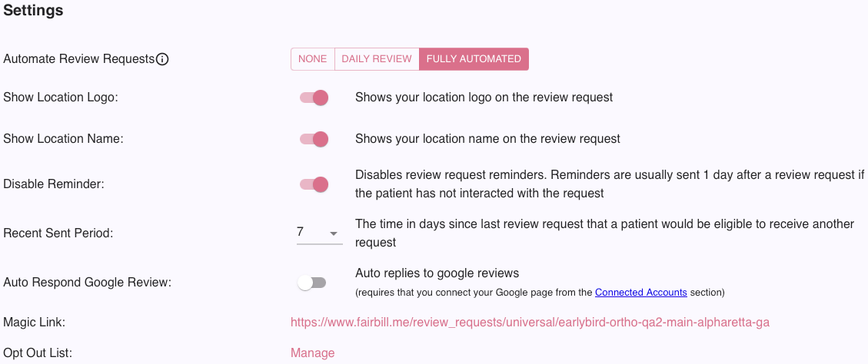Click the info icon beside Automate Review Requests
The height and width of the screenshot is (364, 868).
[161, 59]
